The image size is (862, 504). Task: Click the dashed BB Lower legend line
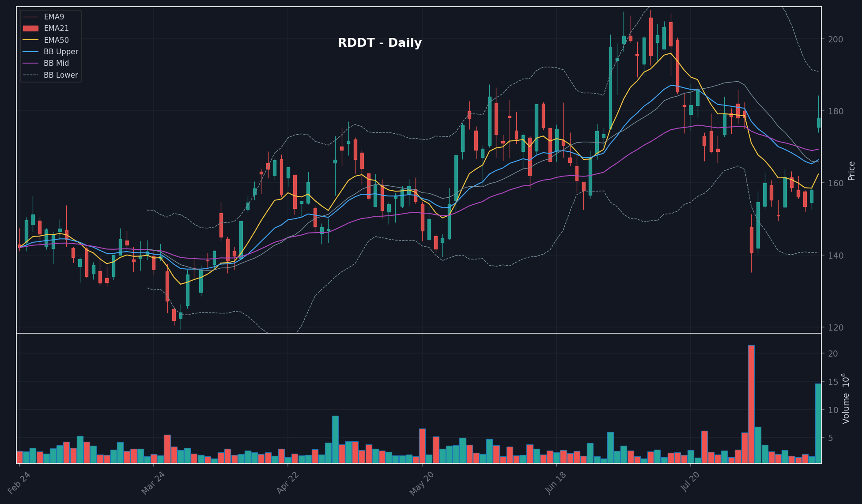[x=30, y=75]
